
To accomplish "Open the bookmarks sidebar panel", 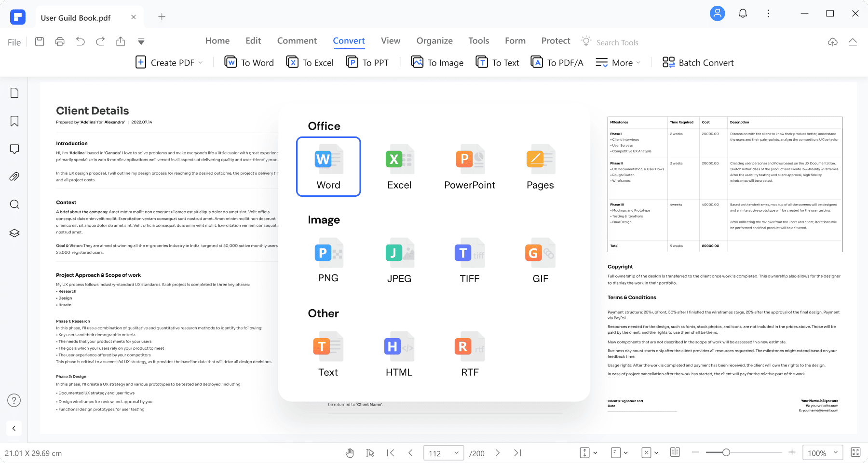I will [x=14, y=121].
